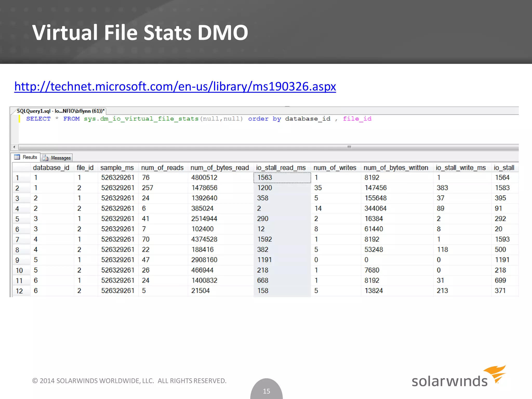
Task: Click the num_of_bytes_read column header
Action: point(220,168)
